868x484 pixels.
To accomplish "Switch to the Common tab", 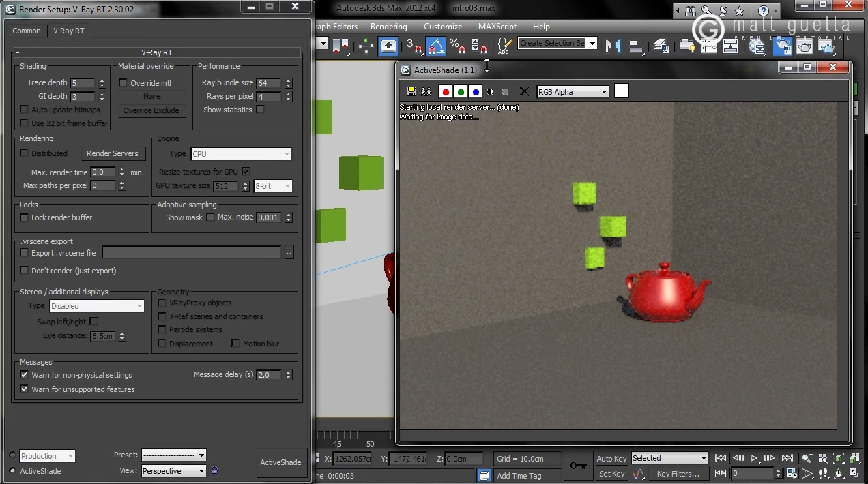I will tap(27, 31).
